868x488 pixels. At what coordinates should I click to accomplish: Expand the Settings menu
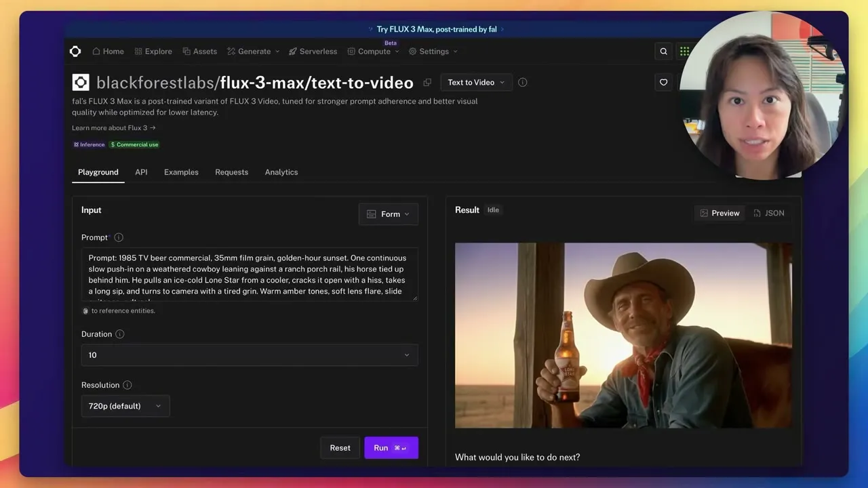coord(433,52)
